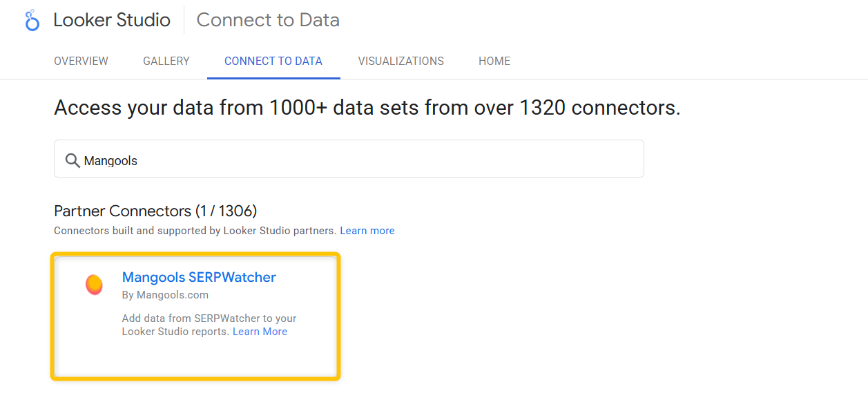
Task: Open the Mangools SERPWatcher connector title
Action: click(x=199, y=277)
